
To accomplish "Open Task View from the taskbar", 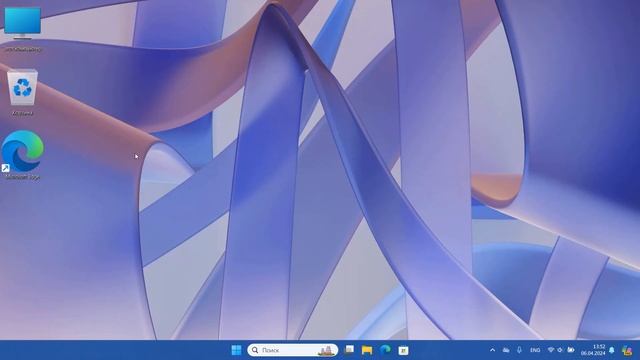I will click(x=349, y=350).
